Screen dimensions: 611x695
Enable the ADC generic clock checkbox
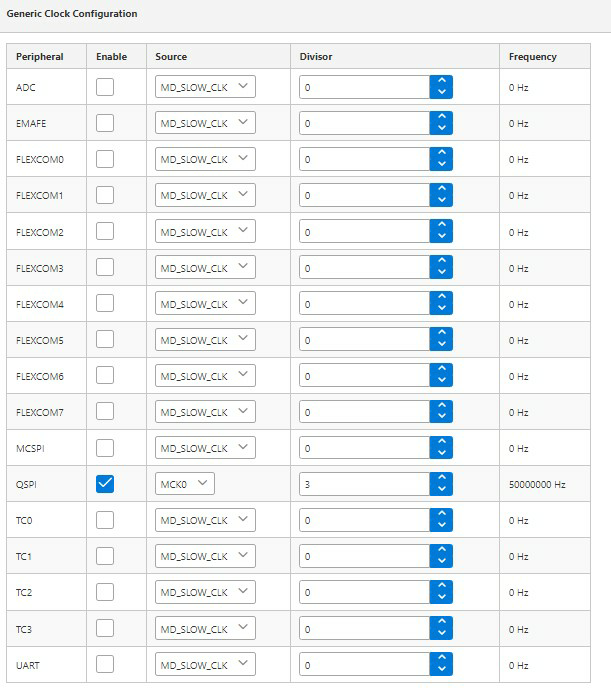[x=105, y=87]
